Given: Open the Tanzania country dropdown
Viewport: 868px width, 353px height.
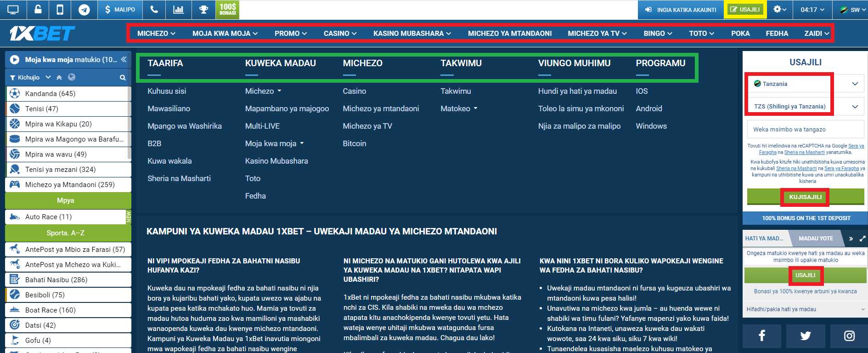Looking at the screenshot, I should pyautogui.click(x=805, y=84).
